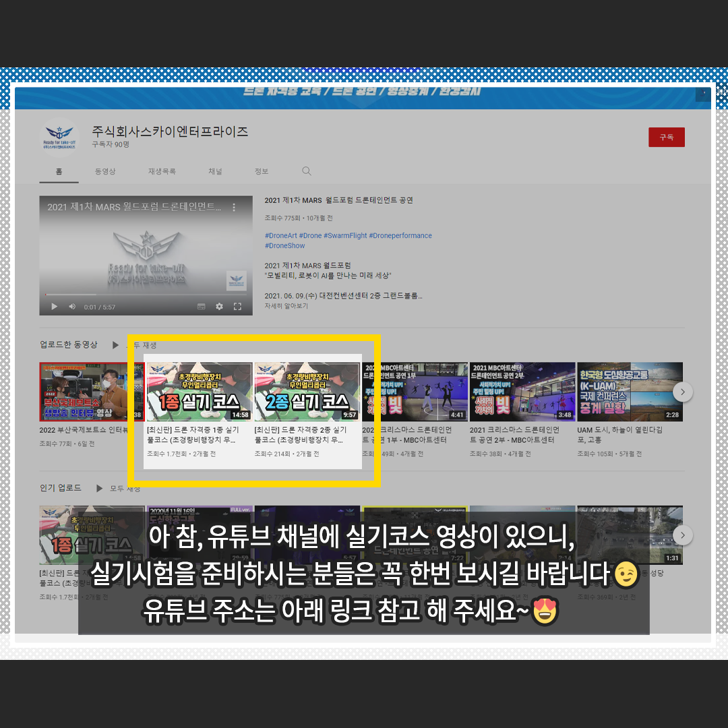728x728 pixels.
Task: Click 자세히 알아보기 link
Action: pyautogui.click(x=286, y=305)
